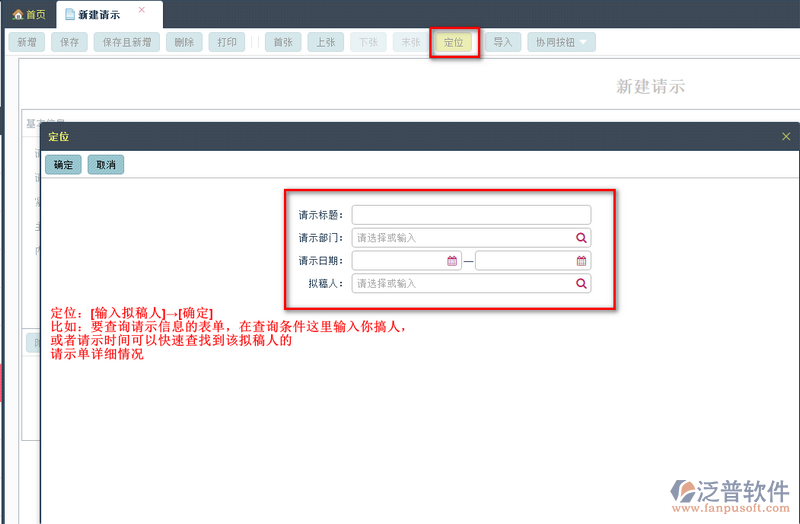
Task: Click the 定位 toolbar button
Action: click(454, 42)
